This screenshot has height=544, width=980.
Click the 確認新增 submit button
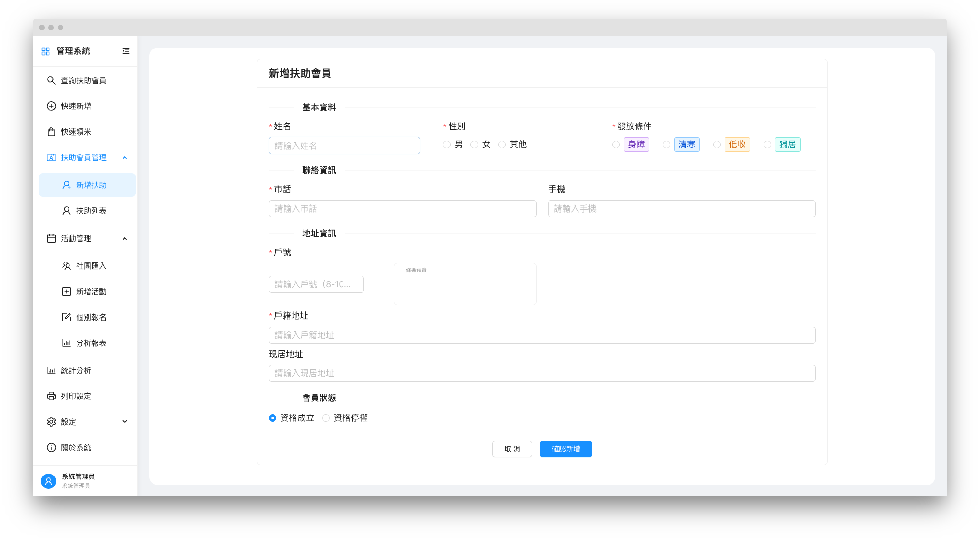(x=566, y=449)
